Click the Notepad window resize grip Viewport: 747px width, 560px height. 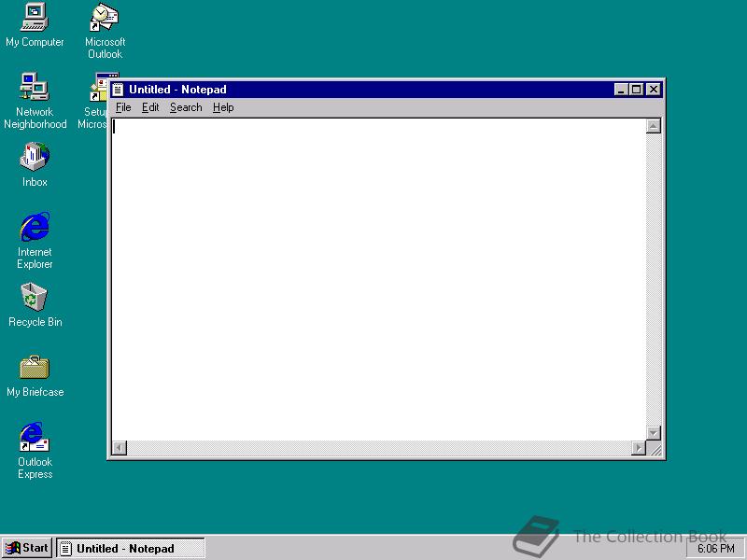655,448
